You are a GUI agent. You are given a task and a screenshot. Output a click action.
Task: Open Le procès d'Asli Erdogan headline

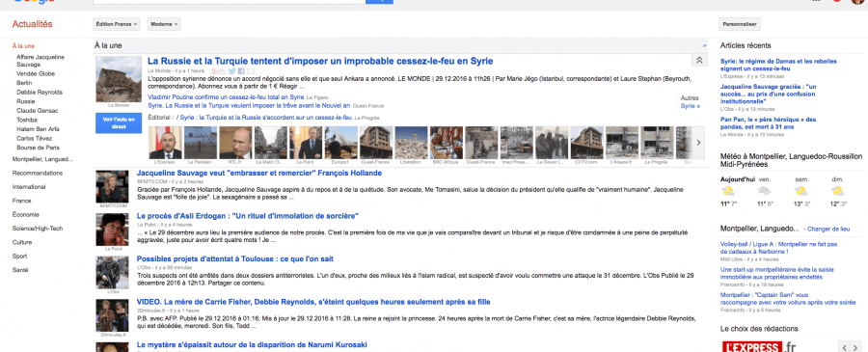tap(248, 216)
